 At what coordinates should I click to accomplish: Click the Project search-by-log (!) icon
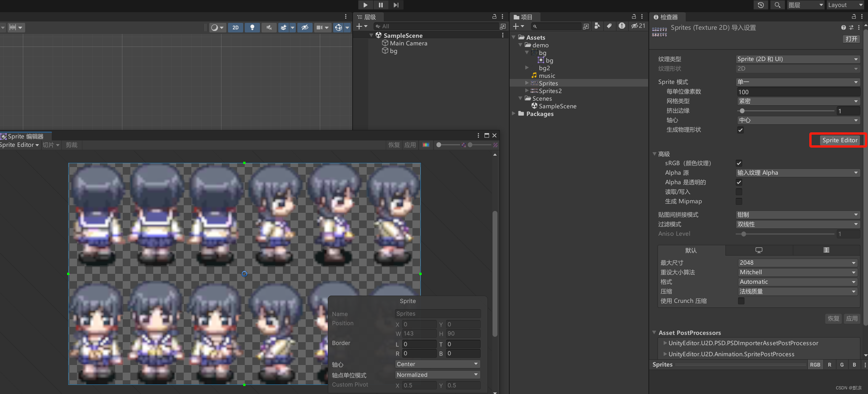(x=622, y=26)
